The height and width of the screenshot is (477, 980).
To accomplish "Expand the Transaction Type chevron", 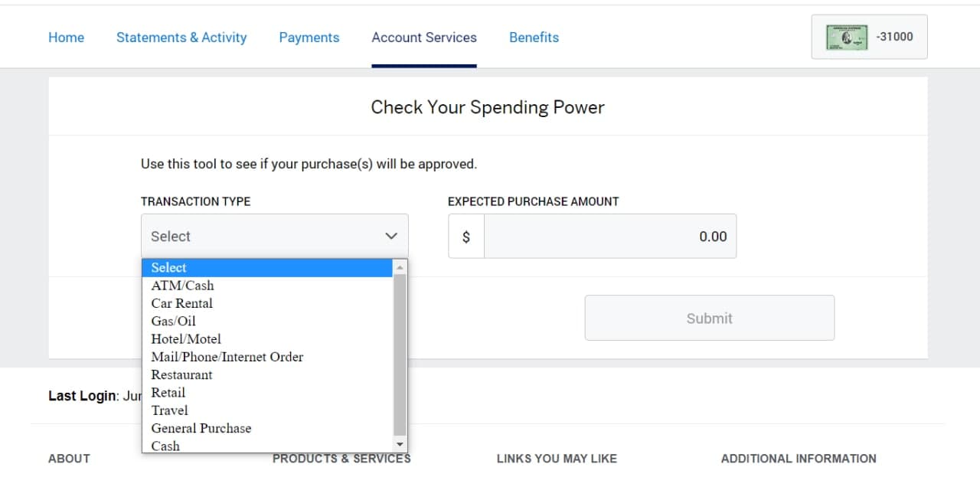I will (391, 236).
